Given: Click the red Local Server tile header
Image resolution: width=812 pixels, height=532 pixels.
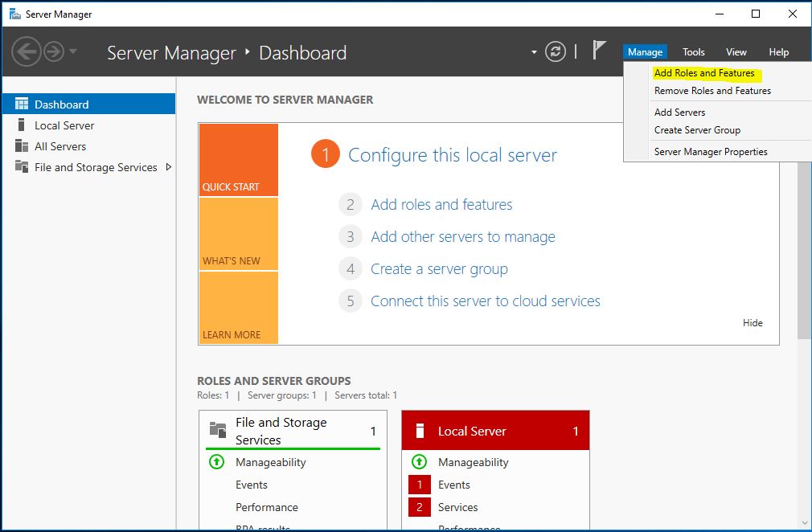Looking at the screenshot, I should (x=495, y=431).
